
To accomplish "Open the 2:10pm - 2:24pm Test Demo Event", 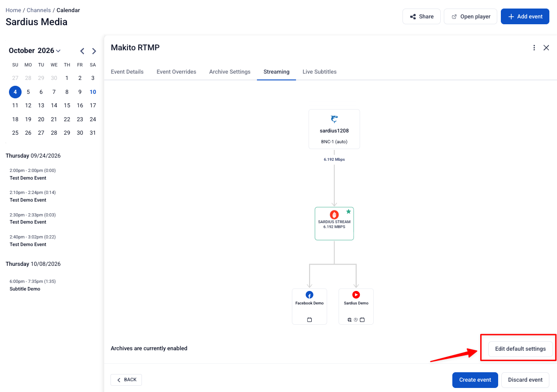I will (33, 196).
